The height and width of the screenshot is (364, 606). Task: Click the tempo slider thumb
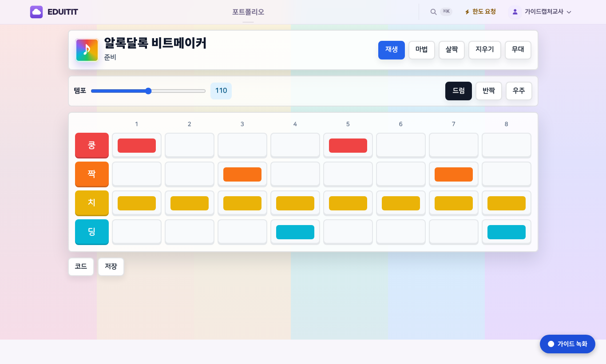pyautogui.click(x=148, y=91)
